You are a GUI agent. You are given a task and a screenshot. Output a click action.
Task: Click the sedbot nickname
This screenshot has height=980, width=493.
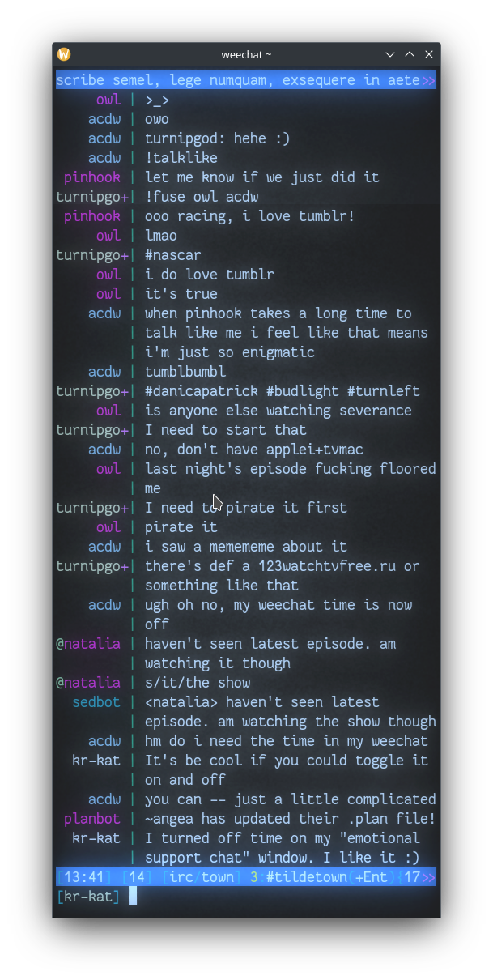[x=96, y=702]
